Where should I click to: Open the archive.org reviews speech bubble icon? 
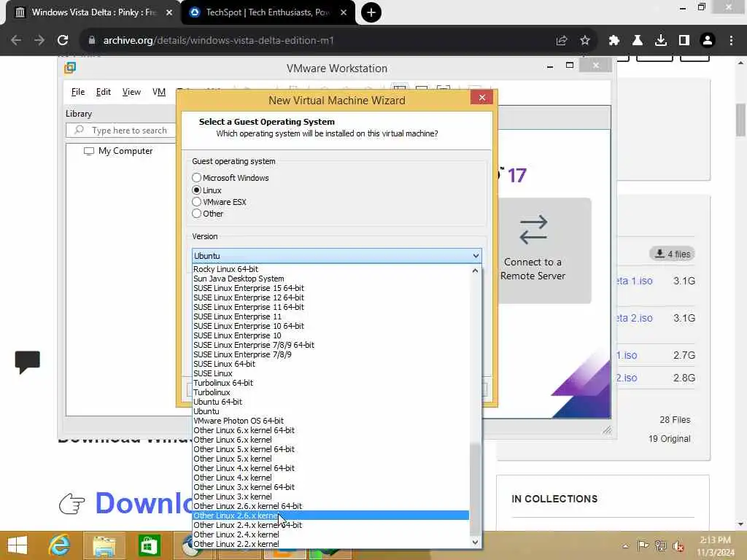[x=28, y=362]
